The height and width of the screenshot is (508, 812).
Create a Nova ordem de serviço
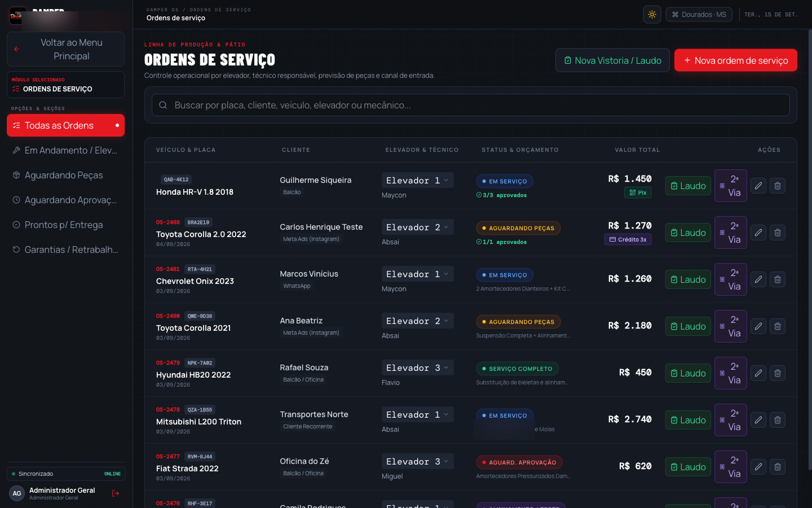735,60
